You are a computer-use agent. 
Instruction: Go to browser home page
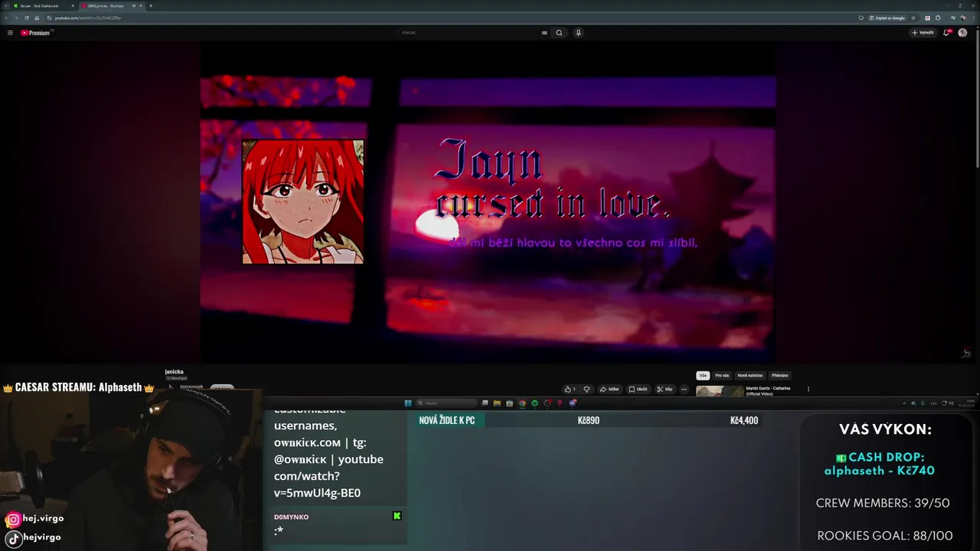[x=37, y=18]
